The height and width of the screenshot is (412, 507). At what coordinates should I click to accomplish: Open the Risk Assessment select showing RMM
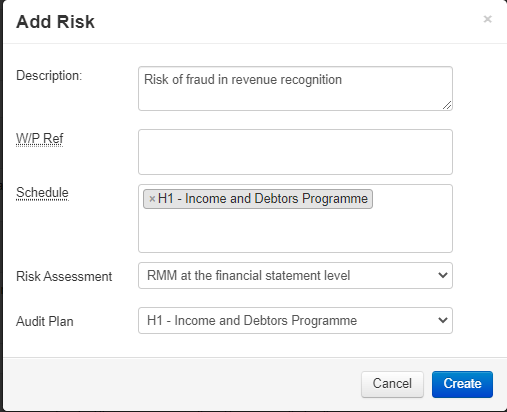coord(295,275)
